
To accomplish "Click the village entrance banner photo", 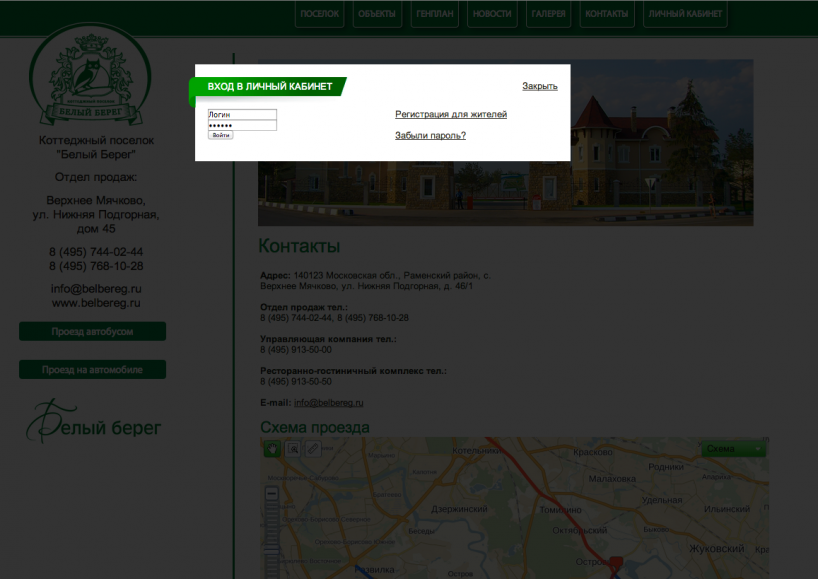I will click(506, 193).
